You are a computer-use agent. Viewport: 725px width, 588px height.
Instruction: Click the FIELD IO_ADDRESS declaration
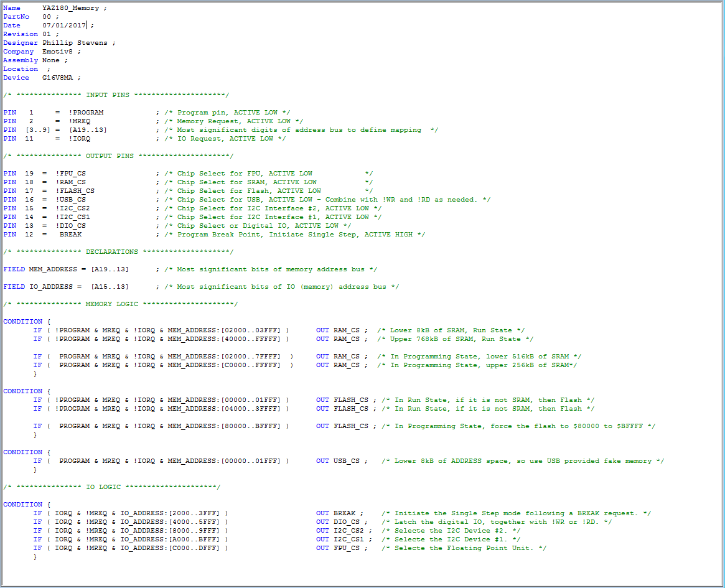coord(66,287)
